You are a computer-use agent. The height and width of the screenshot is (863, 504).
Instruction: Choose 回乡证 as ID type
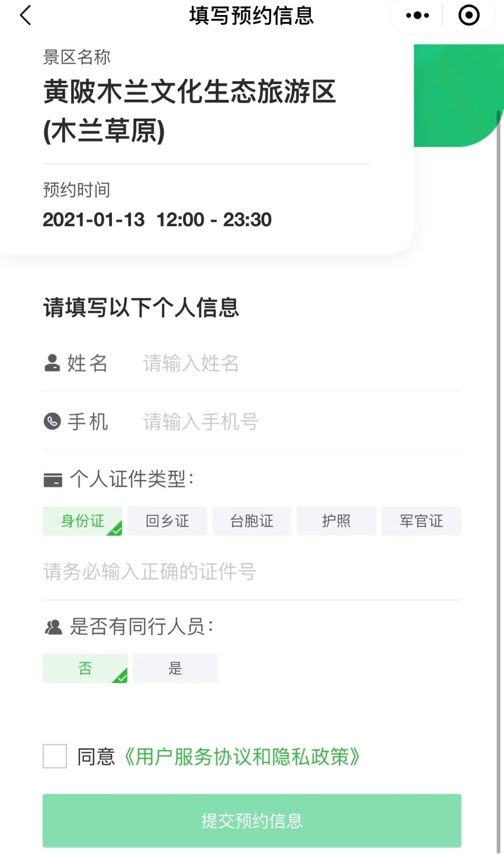[167, 521]
